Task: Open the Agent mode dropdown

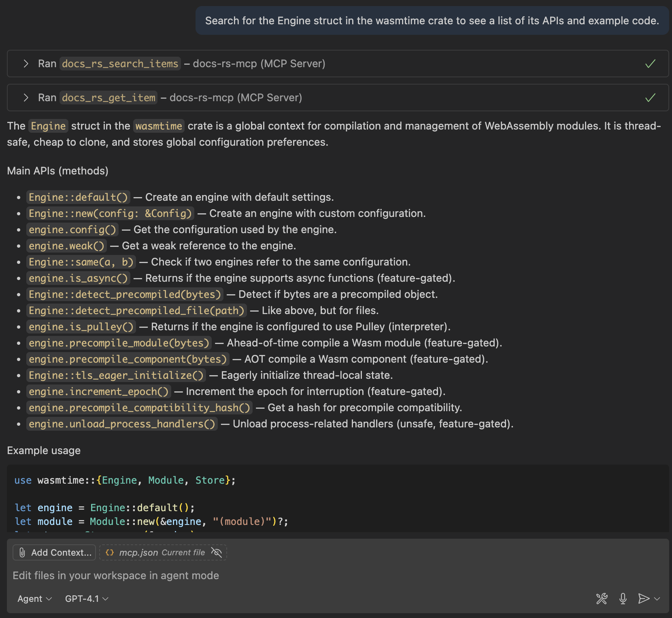Action: coord(34,599)
